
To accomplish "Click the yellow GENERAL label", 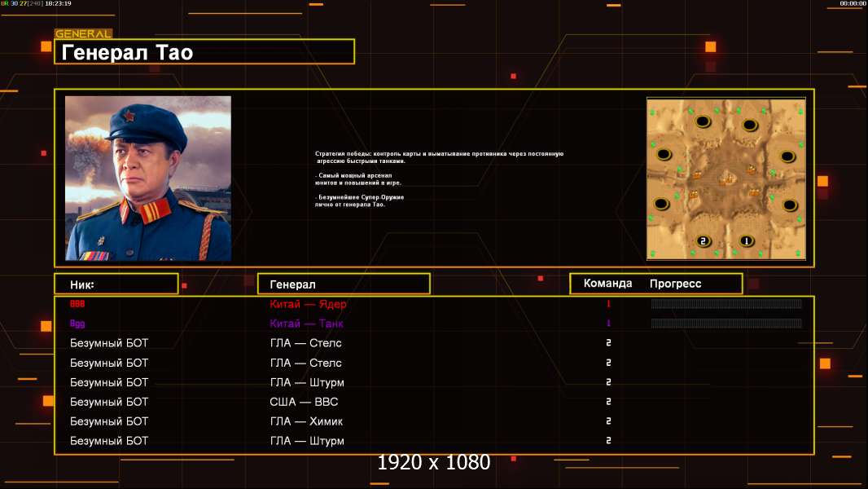I will (83, 33).
